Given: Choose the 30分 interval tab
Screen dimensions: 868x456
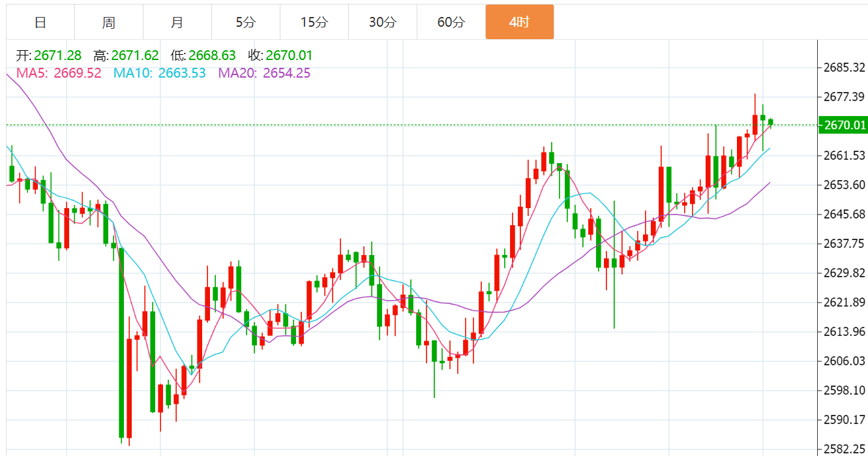Looking at the screenshot, I should (383, 22).
